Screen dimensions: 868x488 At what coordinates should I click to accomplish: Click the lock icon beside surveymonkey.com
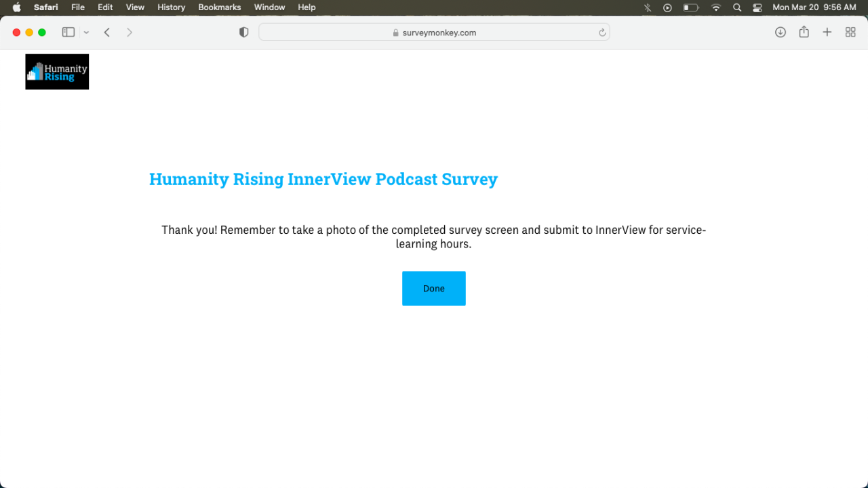coord(396,33)
